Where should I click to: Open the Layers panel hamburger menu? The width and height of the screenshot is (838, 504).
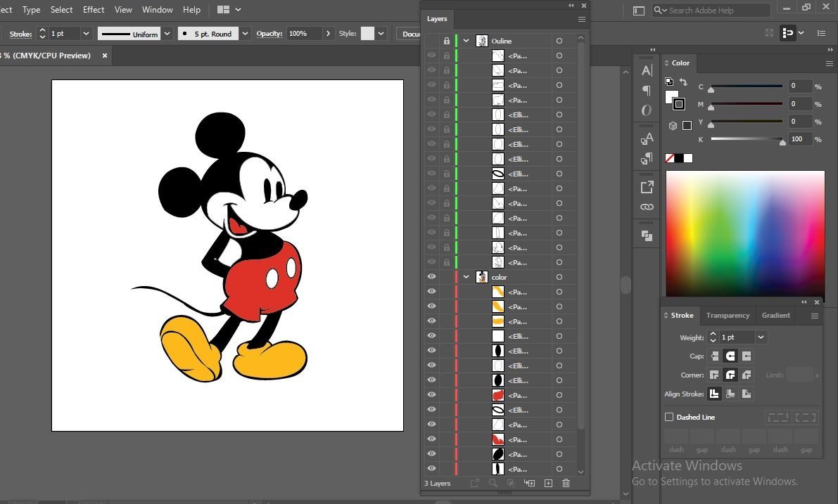pos(581,19)
